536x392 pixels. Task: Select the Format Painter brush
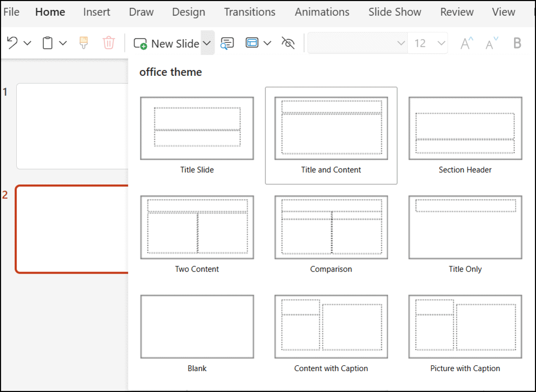(x=84, y=43)
